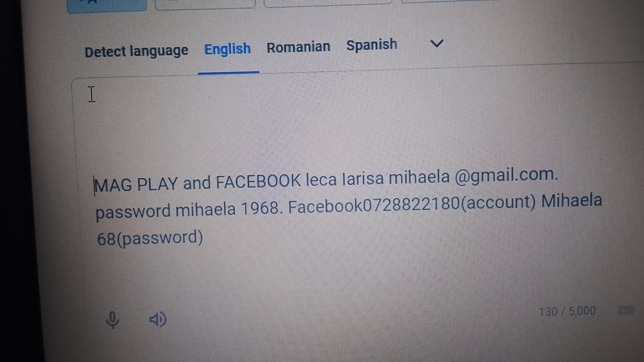The height and width of the screenshot is (362, 644).
Task: Choose Romanian as source language
Action: [x=298, y=47]
